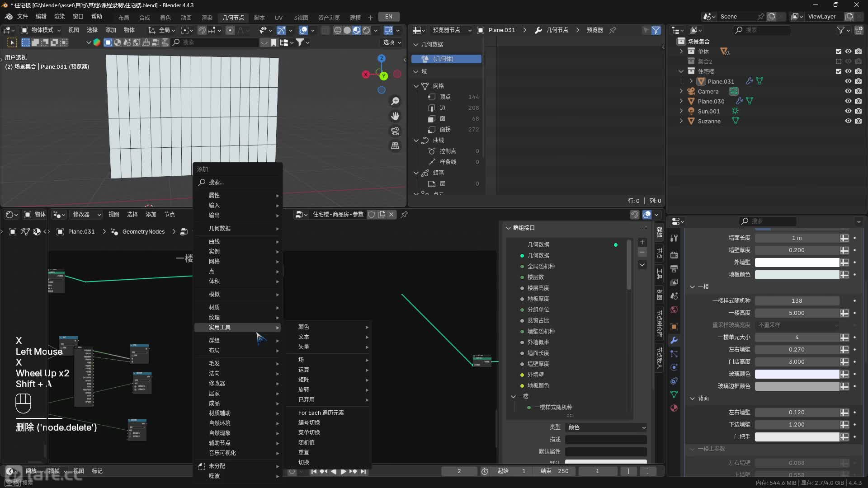Image resolution: width=868 pixels, height=488 pixels.
Task: Open the 运算 math submenu
Action: 329,370
